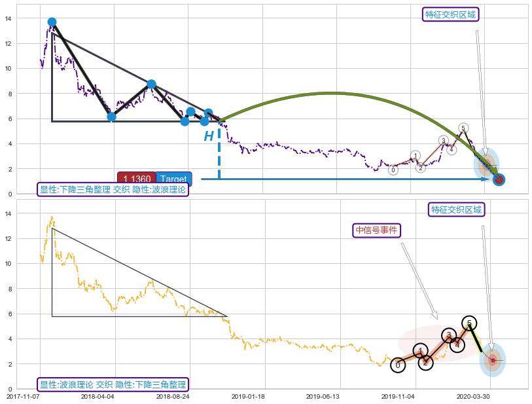Click bottom chart's 特征交织区域 annotation box

457,210
